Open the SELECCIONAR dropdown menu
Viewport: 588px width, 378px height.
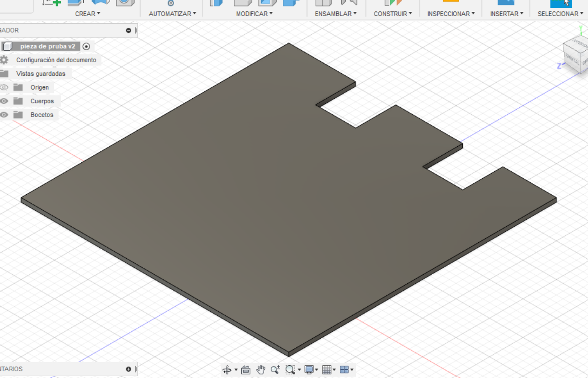point(560,14)
